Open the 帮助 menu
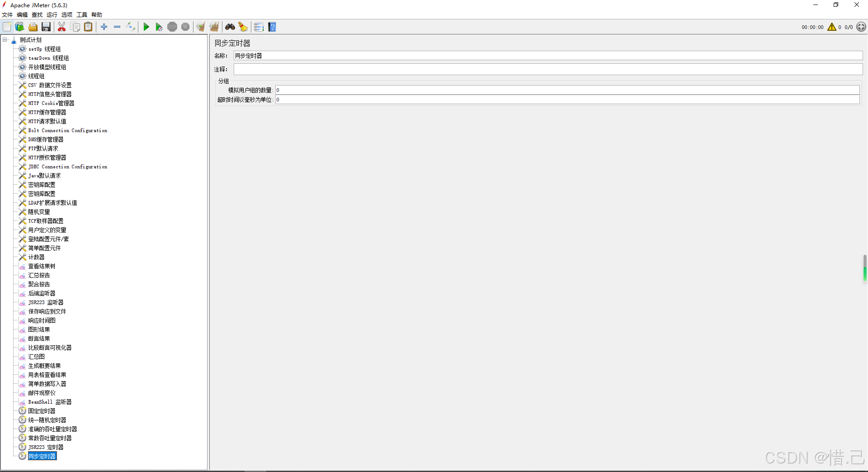Viewport: 868px width, 472px height. pyautogui.click(x=97, y=15)
